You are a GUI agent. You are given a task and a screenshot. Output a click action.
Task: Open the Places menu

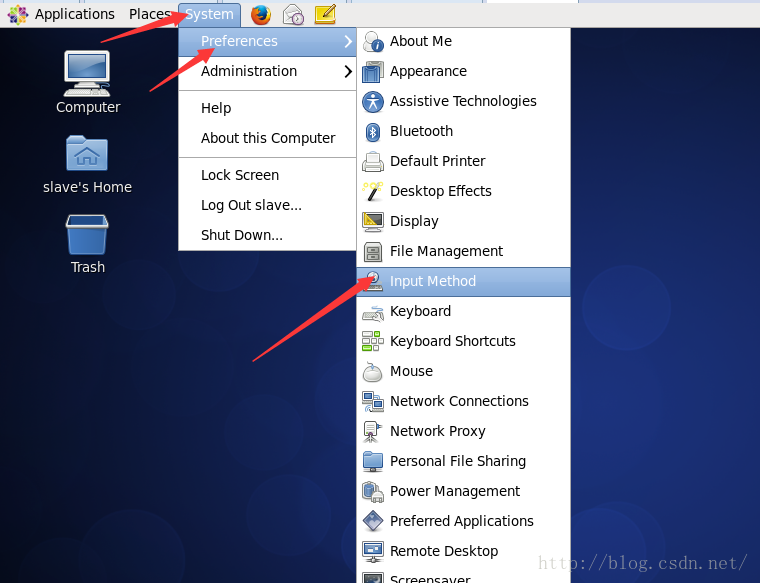150,15
